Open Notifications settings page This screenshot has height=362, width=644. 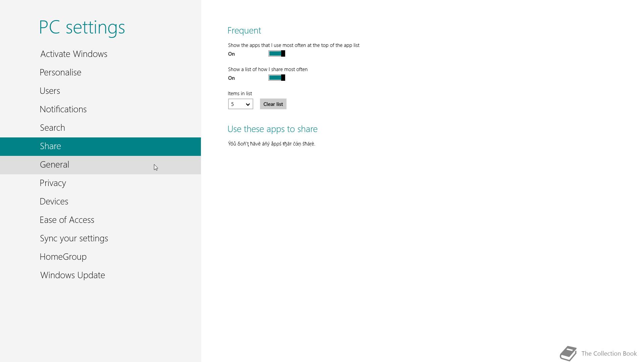(x=63, y=109)
